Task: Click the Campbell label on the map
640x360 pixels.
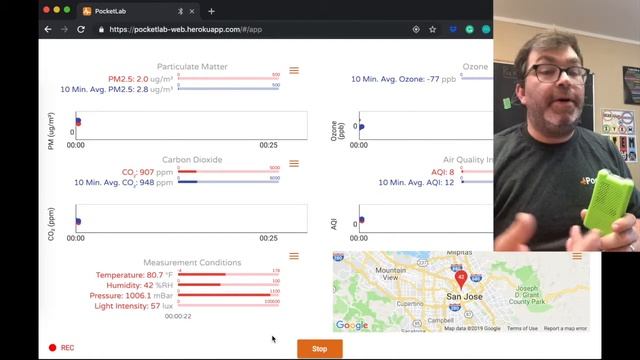Action: tap(440, 320)
